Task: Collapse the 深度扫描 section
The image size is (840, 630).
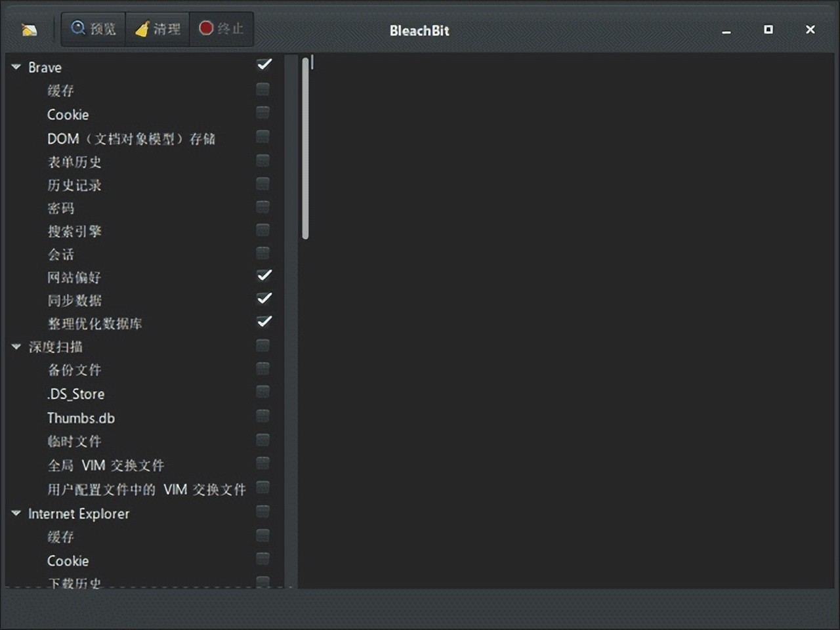Action: click(x=16, y=346)
